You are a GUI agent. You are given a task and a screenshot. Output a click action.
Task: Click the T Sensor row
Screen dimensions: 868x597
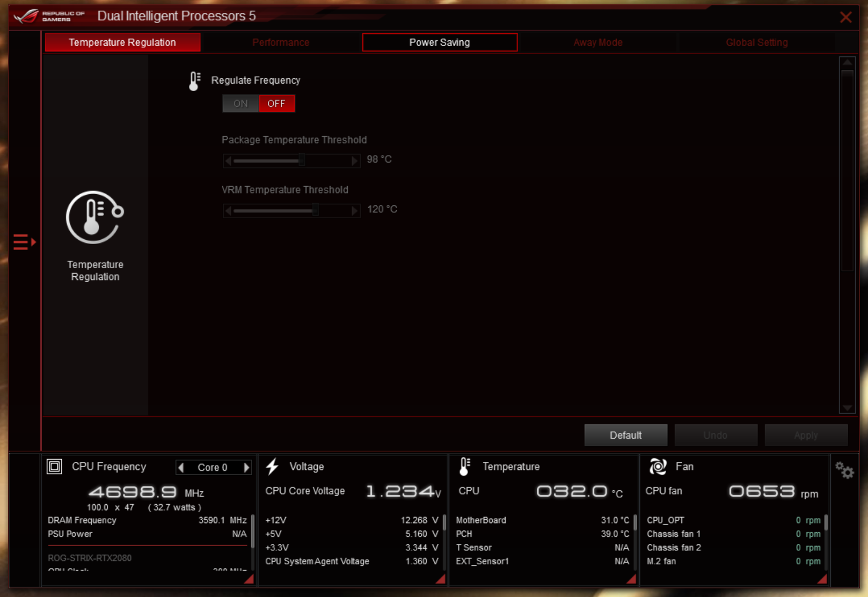tap(542, 548)
